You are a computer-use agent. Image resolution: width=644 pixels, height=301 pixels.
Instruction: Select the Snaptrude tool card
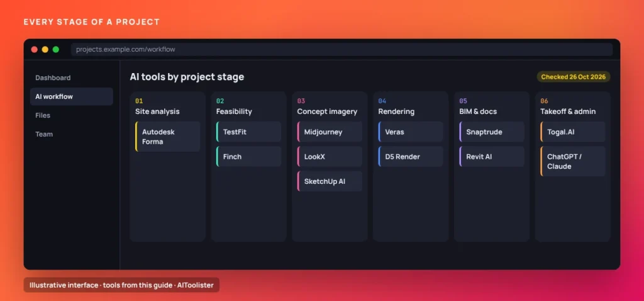[x=492, y=132]
